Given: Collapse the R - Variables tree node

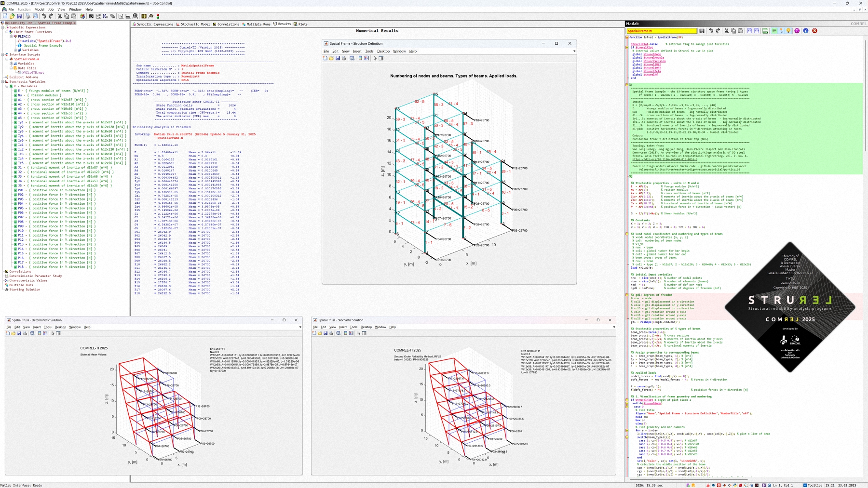Looking at the screenshot, I should (7, 86).
